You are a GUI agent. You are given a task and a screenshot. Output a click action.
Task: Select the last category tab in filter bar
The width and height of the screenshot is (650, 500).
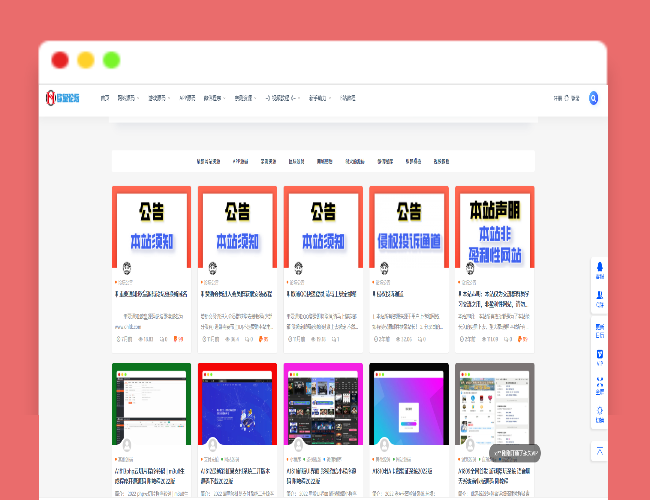pos(441,161)
